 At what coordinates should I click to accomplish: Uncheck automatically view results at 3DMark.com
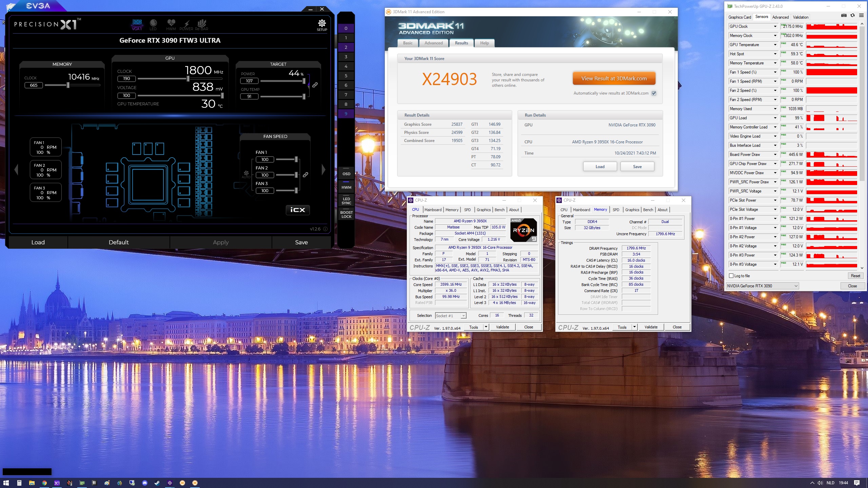pyautogui.click(x=654, y=93)
